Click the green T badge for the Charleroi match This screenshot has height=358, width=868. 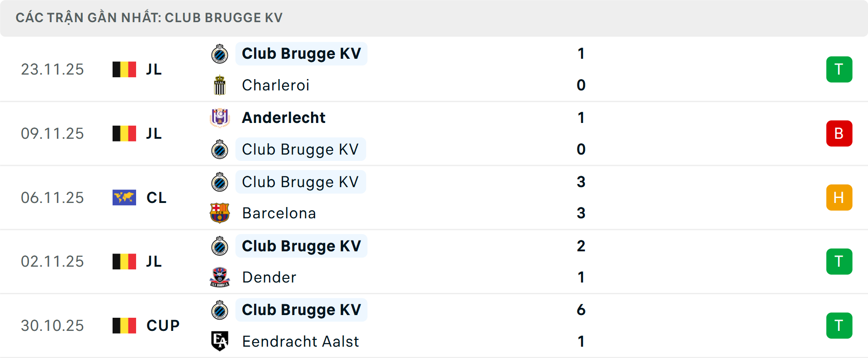point(840,69)
